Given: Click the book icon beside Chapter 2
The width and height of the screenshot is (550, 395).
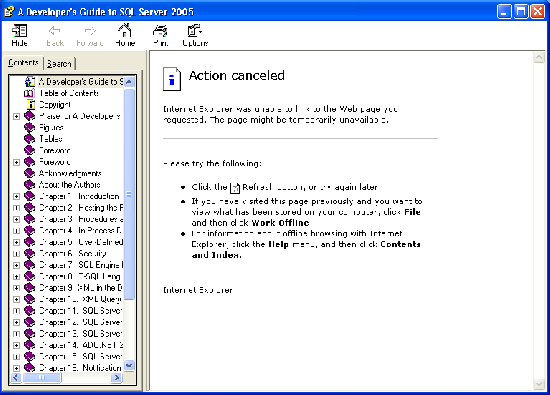Looking at the screenshot, I should 29,208.
